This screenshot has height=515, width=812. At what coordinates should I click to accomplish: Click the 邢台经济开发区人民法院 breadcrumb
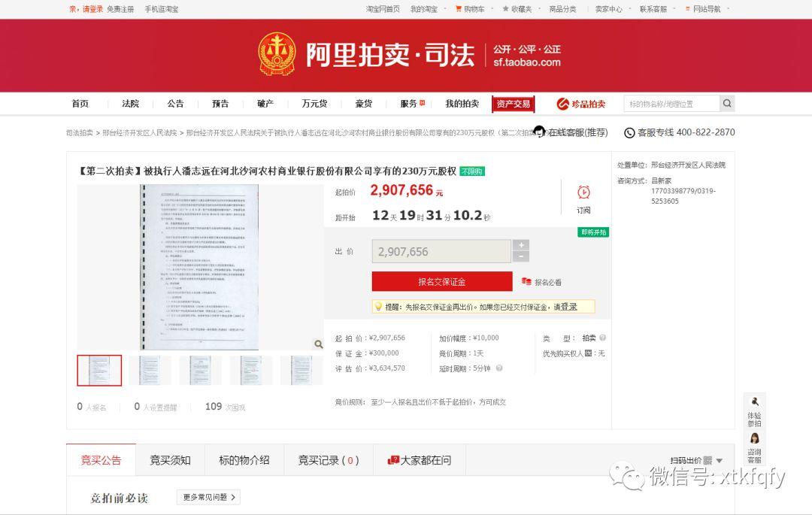[x=140, y=133]
